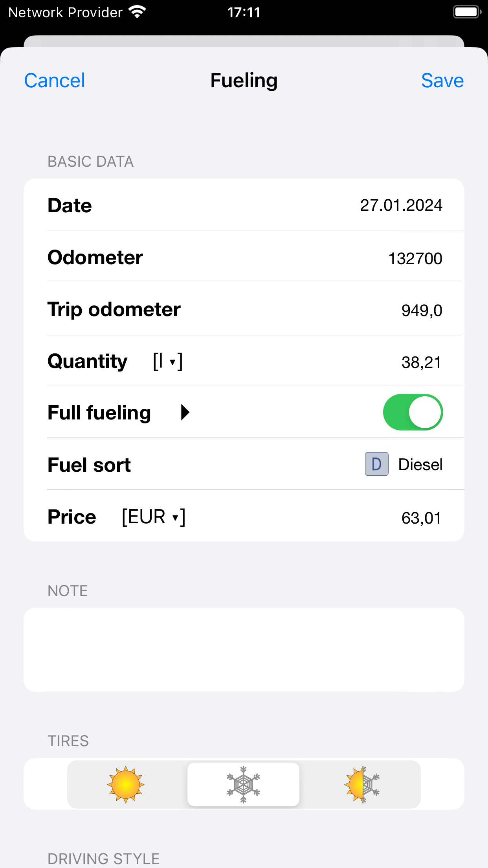Select all-season half sun snowflake icon
The width and height of the screenshot is (488, 868).
(x=362, y=784)
